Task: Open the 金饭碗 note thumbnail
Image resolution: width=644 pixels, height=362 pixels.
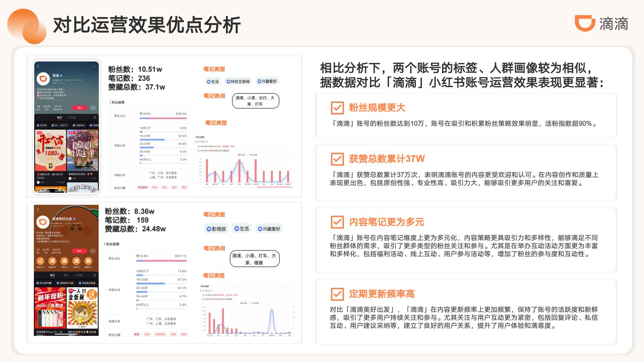Action: [x=83, y=308]
